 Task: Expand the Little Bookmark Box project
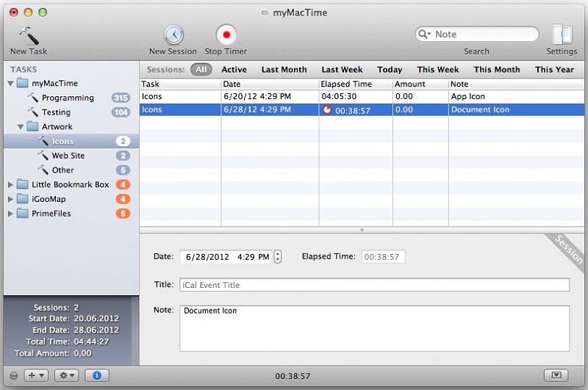[x=10, y=184]
